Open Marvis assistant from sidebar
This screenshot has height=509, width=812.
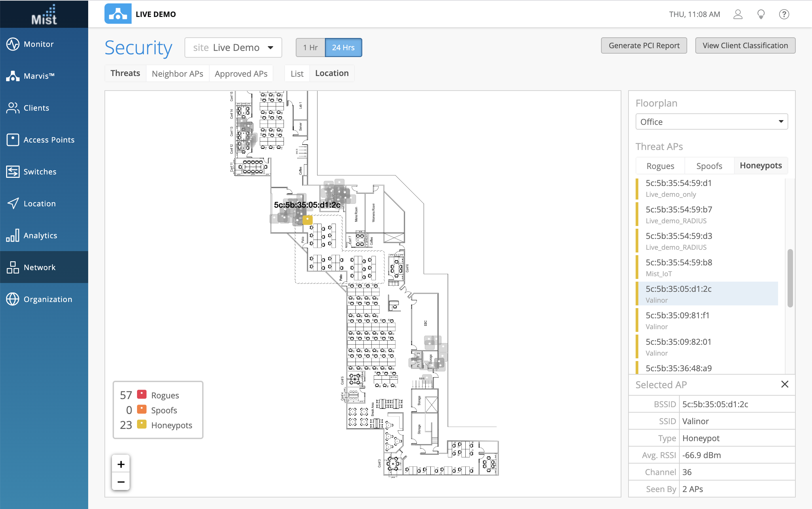(39, 76)
